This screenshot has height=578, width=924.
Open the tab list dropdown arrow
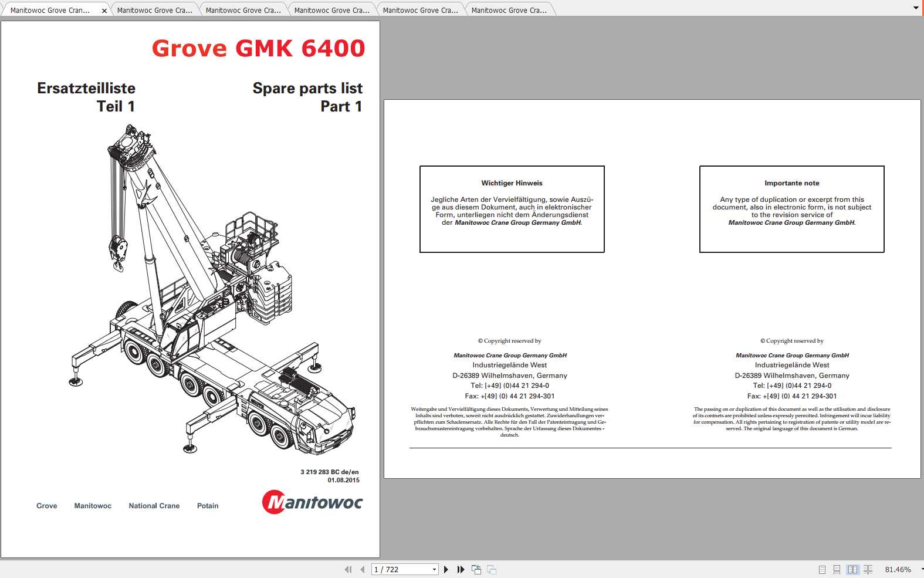pyautogui.click(x=916, y=8)
